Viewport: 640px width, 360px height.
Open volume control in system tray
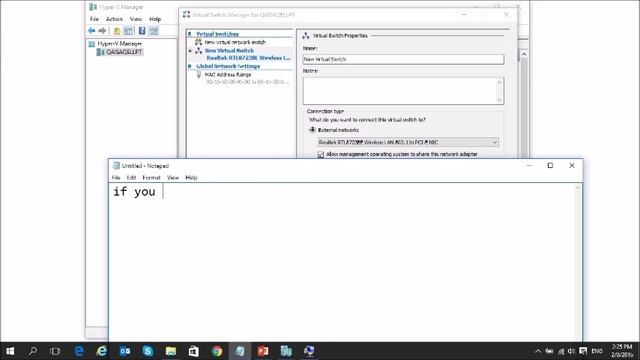coord(571,351)
